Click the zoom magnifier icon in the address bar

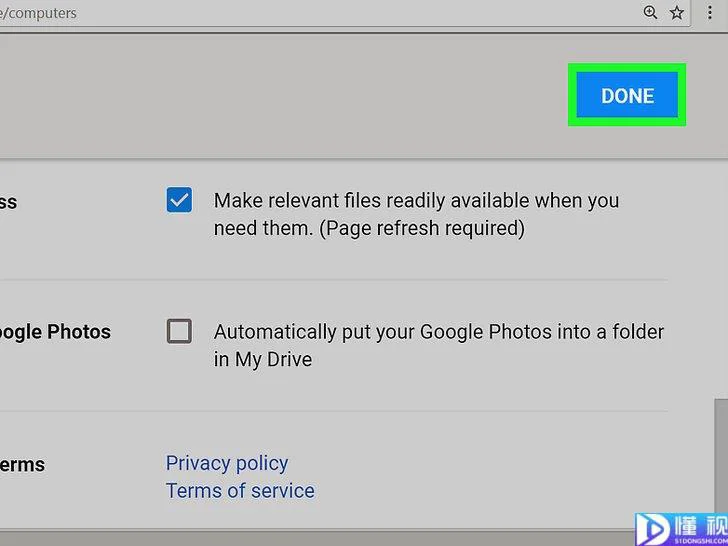tap(650, 13)
